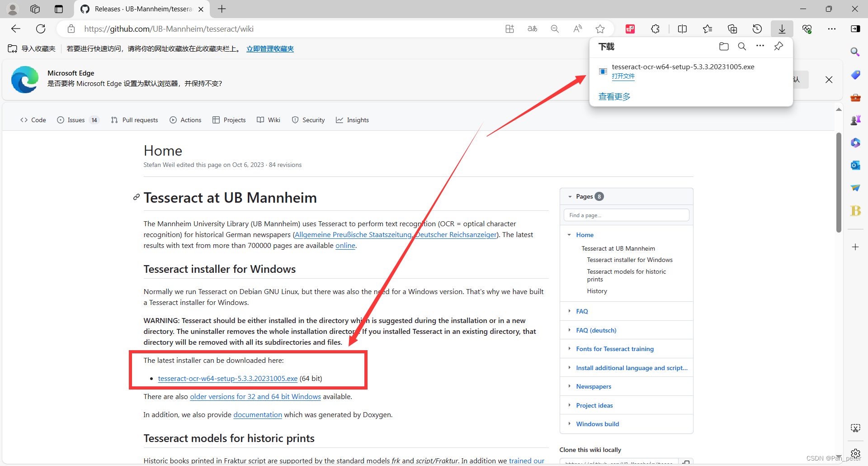
Task: Search downloads using the magnifier icon
Action: (742, 46)
